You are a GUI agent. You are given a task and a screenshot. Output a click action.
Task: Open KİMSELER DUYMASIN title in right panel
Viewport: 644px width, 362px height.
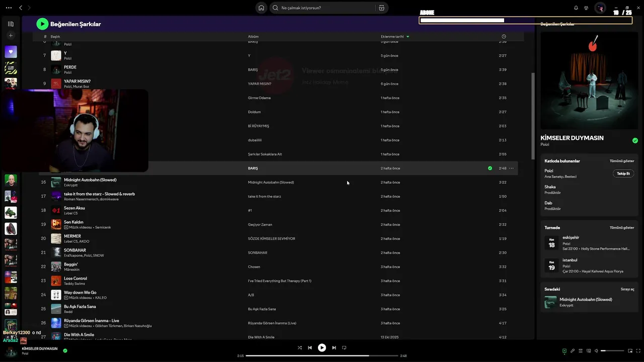pos(572,138)
